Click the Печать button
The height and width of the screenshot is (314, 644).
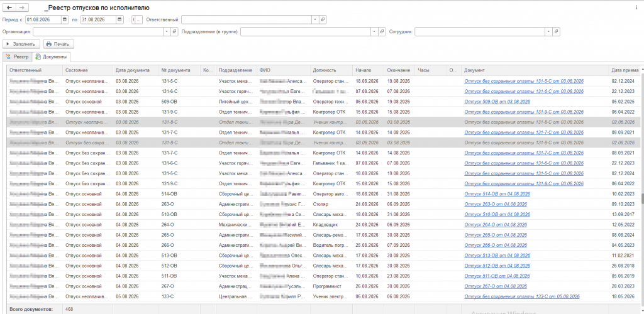(x=58, y=44)
